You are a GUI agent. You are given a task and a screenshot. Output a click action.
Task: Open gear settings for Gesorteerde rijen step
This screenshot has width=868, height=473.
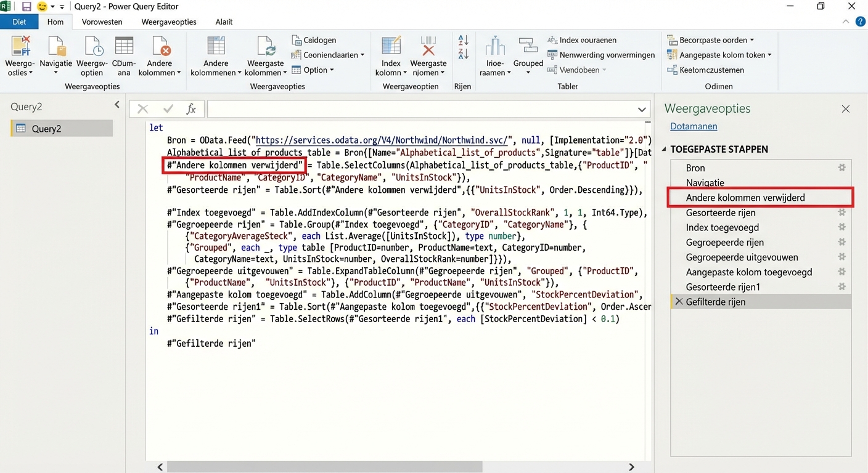click(841, 212)
